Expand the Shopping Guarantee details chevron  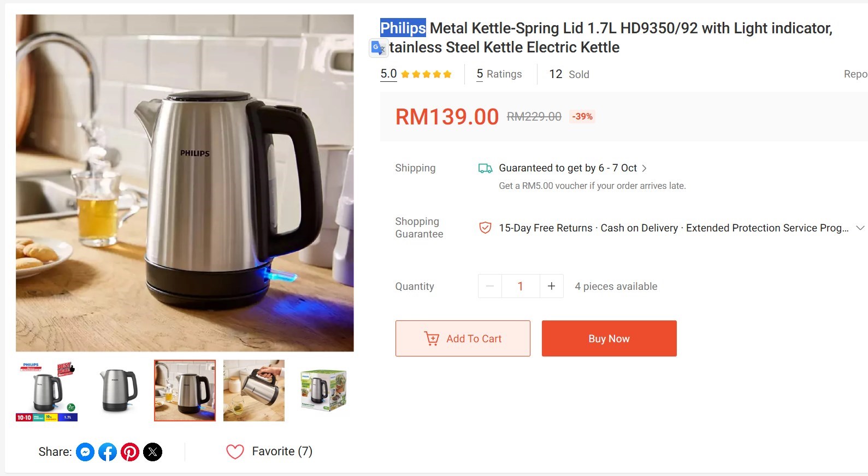point(860,228)
